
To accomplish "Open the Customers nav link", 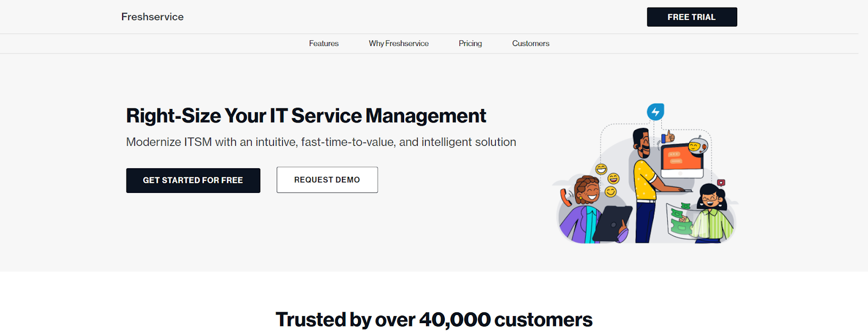I will coord(531,43).
